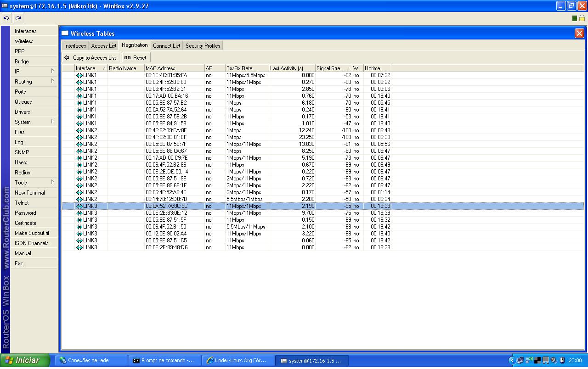Viewport: 588px width, 369px height.
Task: Click rate 5.5Mbps/11Mbps cell
Action: 246,227
